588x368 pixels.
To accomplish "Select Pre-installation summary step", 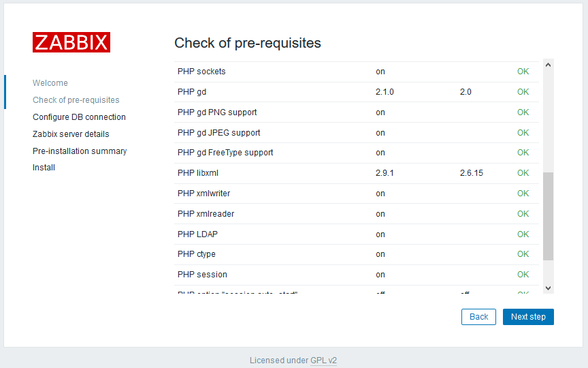I will (80, 151).
